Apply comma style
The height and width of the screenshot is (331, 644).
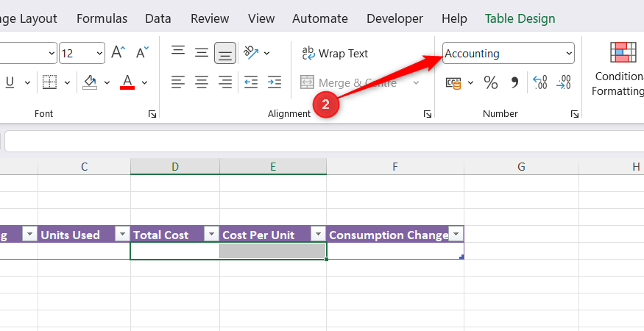click(514, 83)
